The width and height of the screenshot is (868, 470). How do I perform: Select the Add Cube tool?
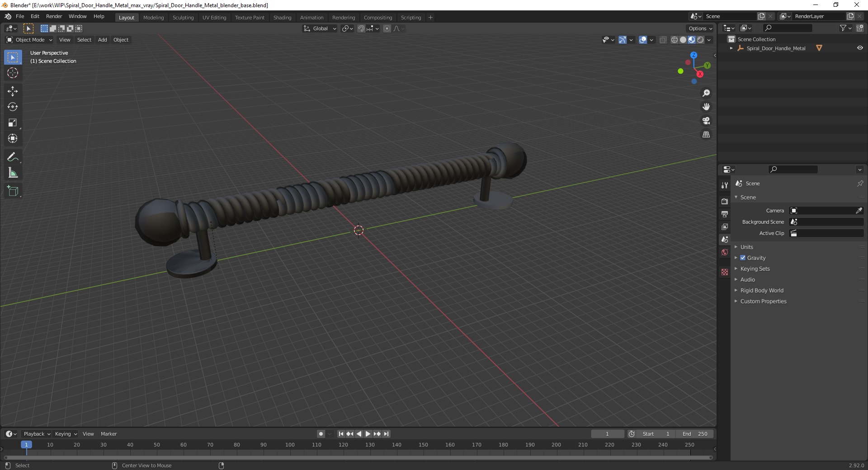pos(13,191)
